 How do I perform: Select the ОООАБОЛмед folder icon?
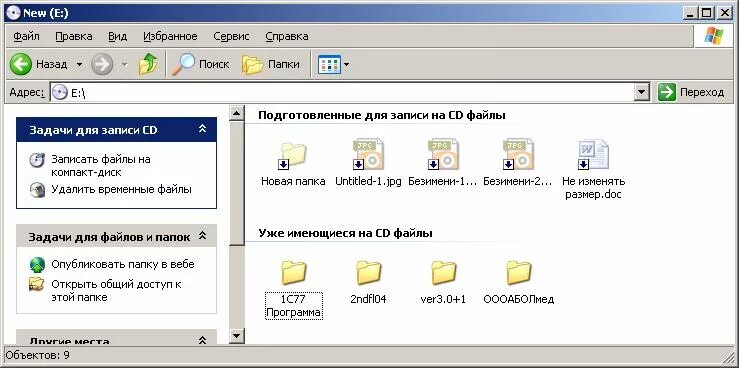point(518,272)
